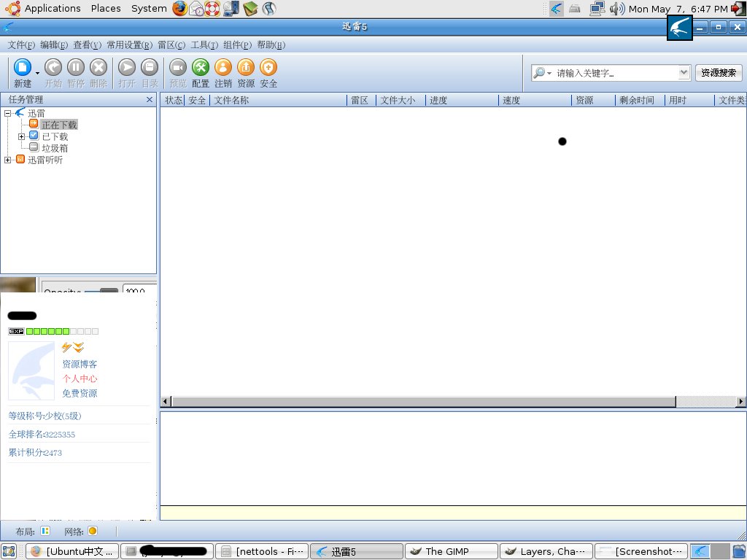Screen dimensions: 747x560
Task: Select 正在下载 in the task tree
Action: (x=59, y=125)
